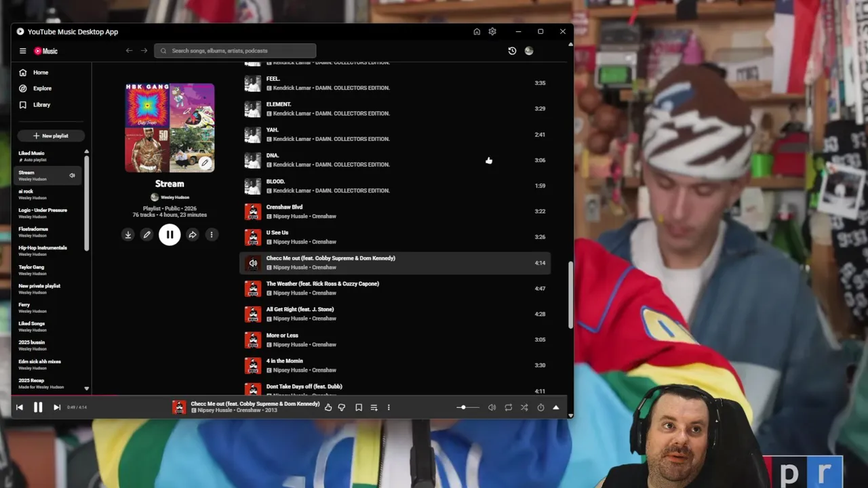Edit the Stream playlist details
This screenshot has height=488, width=868.
point(146,235)
